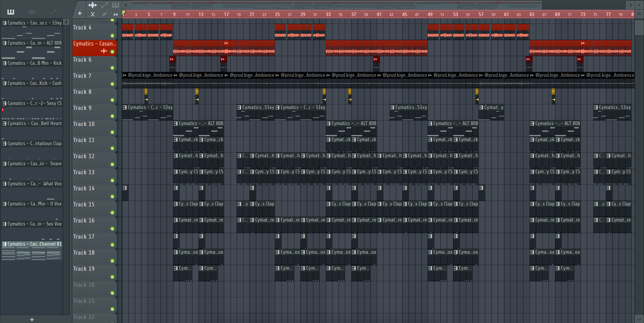
Task: Click the scroll-up arrow of vertical scrollbar
Action: (x=639, y=14)
